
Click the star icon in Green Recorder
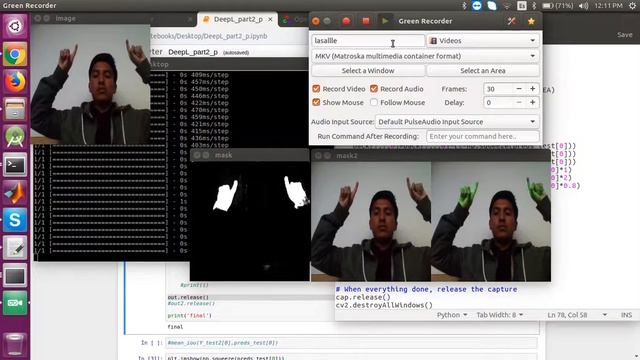[x=531, y=21]
